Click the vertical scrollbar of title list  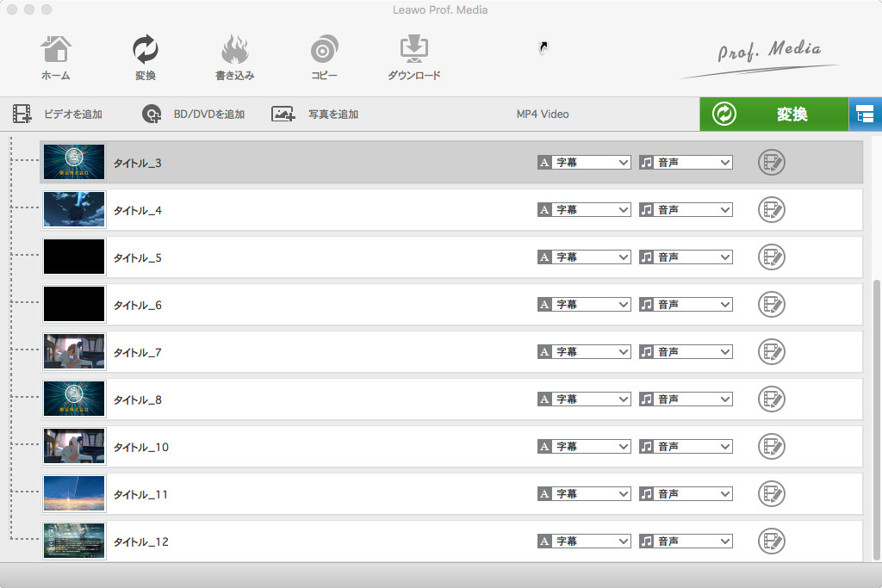[876, 419]
